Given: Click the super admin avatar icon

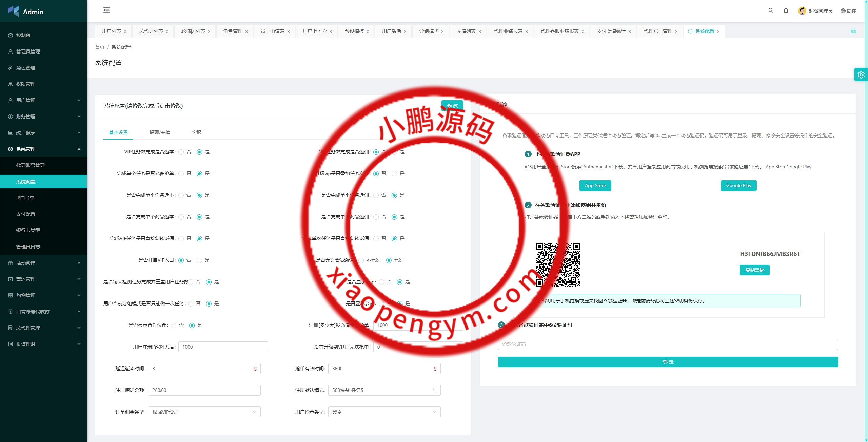Looking at the screenshot, I should (802, 11).
